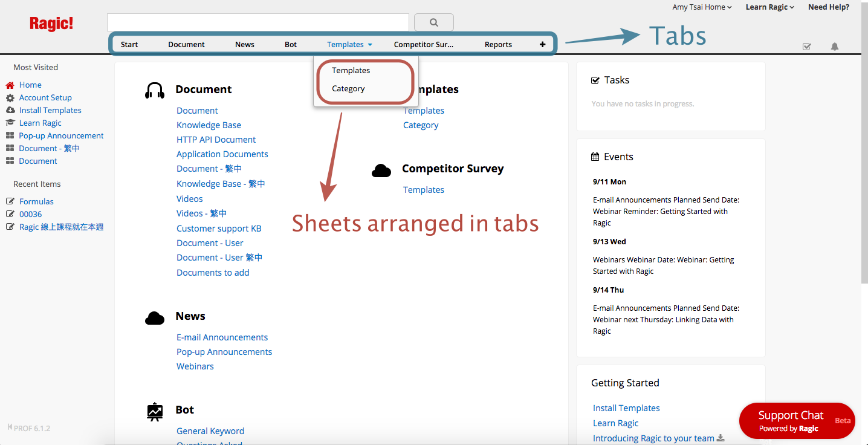Open the Templates tab dropdown arrow
The image size is (868, 445).
(370, 44)
